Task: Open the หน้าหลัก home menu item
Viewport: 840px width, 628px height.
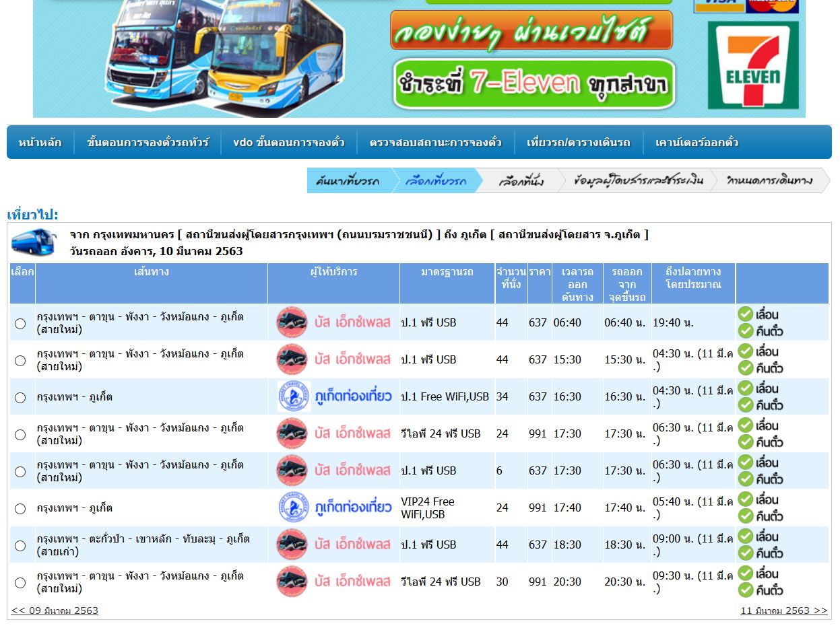Action: pos(40,143)
